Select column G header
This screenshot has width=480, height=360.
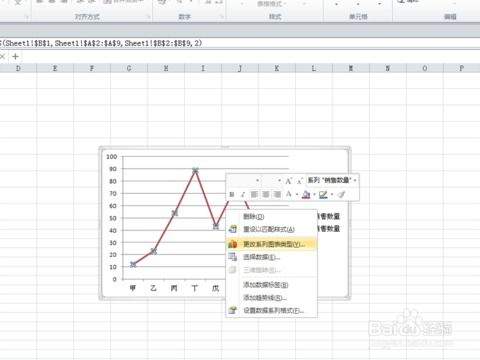pyautogui.click(x=129, y=68)
